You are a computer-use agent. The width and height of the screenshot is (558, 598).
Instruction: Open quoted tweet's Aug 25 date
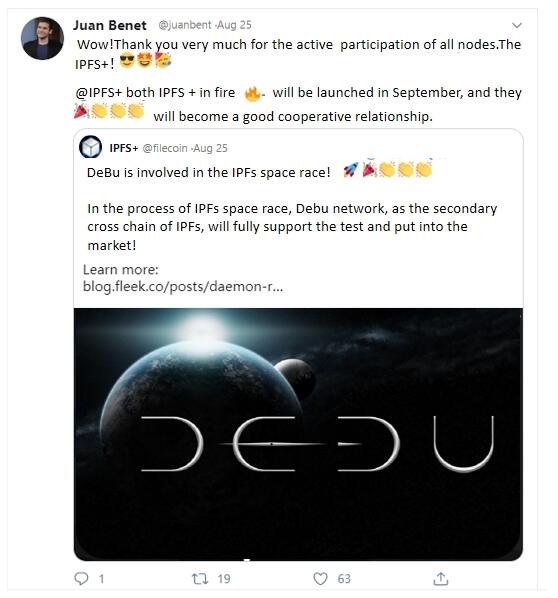pos(210,148)
